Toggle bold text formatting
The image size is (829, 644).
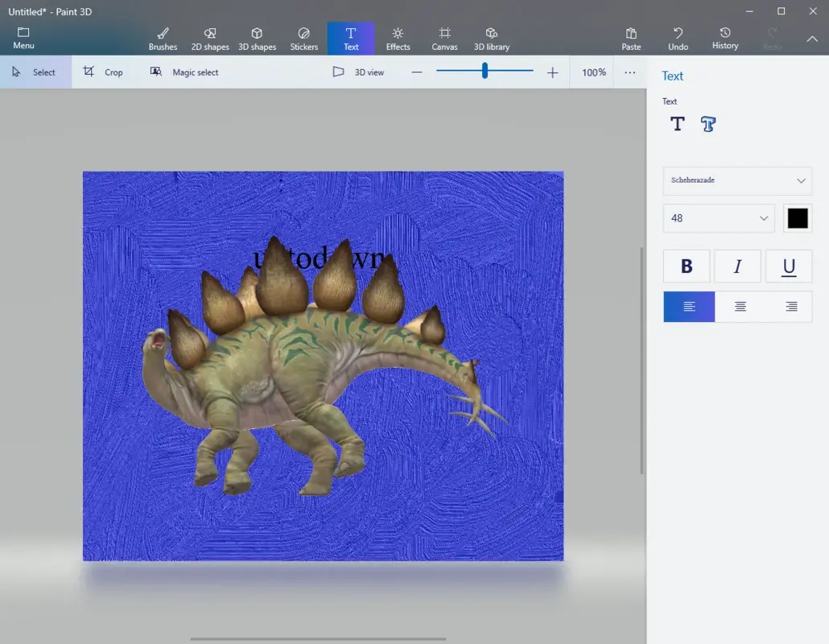(687, 266)
